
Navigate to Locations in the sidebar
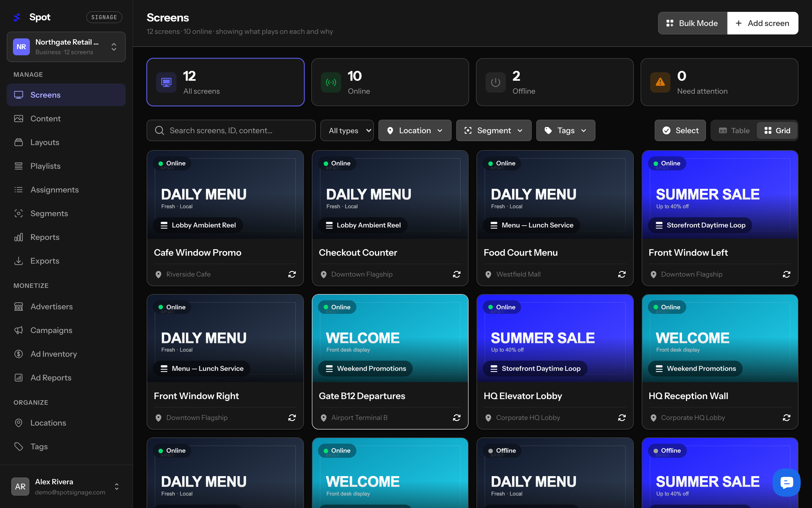point(66,423)
